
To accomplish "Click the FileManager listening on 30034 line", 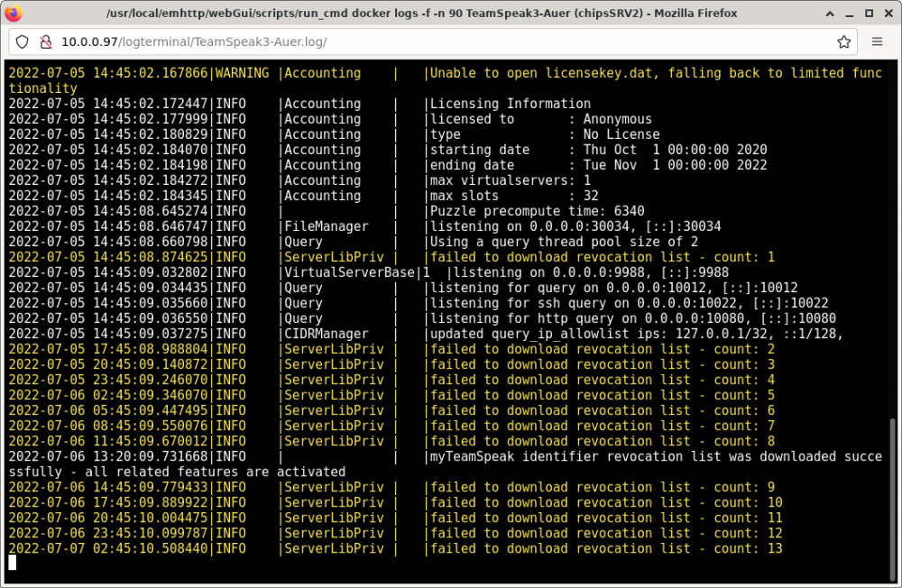I will point(364,226).
